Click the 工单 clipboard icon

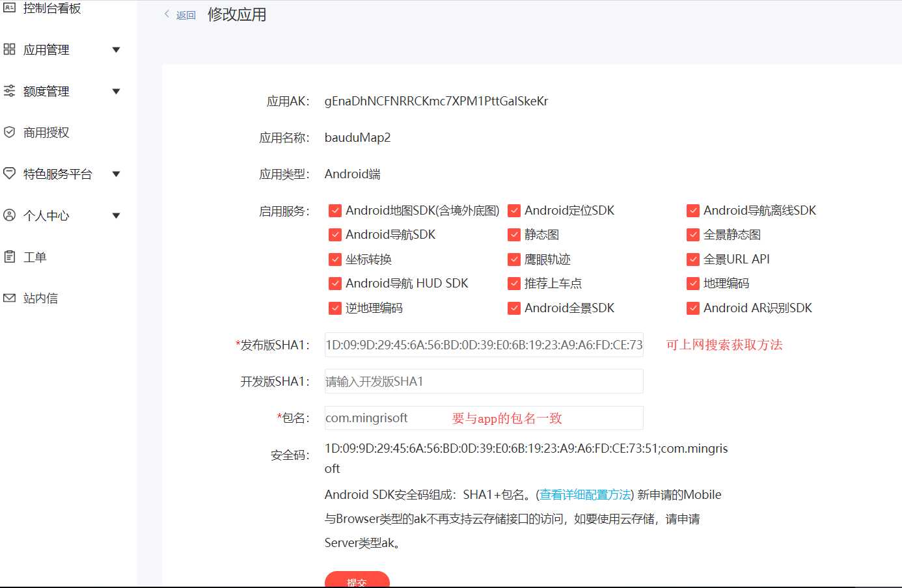(x=9, y=256)
